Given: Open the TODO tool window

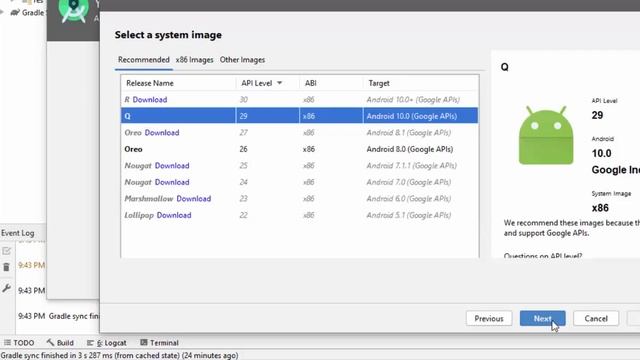Looking at the screenshot, I should coord(19,343).
